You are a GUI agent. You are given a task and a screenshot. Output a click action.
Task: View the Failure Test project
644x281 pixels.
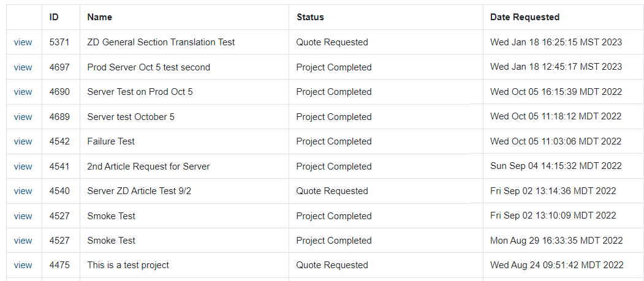tap(23, 141)
